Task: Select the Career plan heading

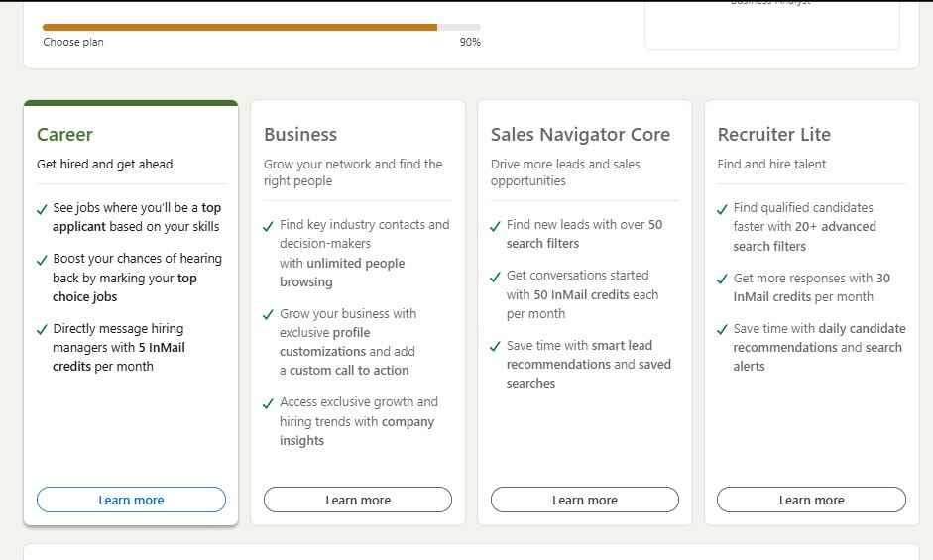Action: [64, 135]
